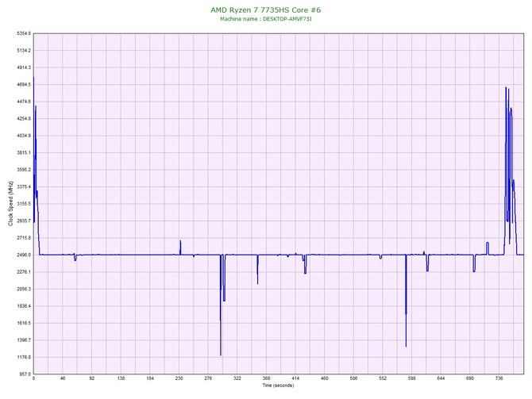
Task: Click the '3815.1' y-axis value
Action: pos(24,152)
